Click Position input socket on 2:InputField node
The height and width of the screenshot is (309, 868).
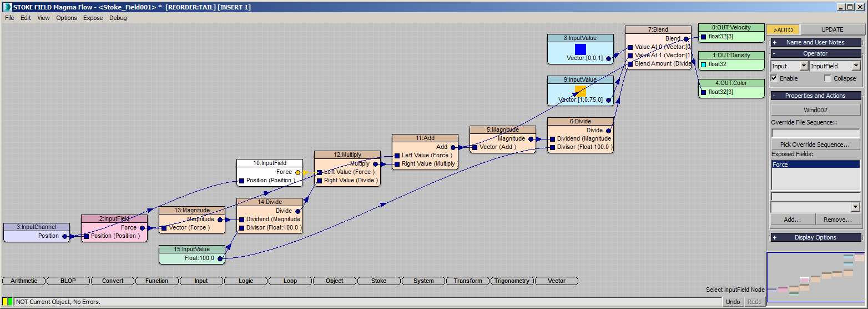click(x=86, y=236)
